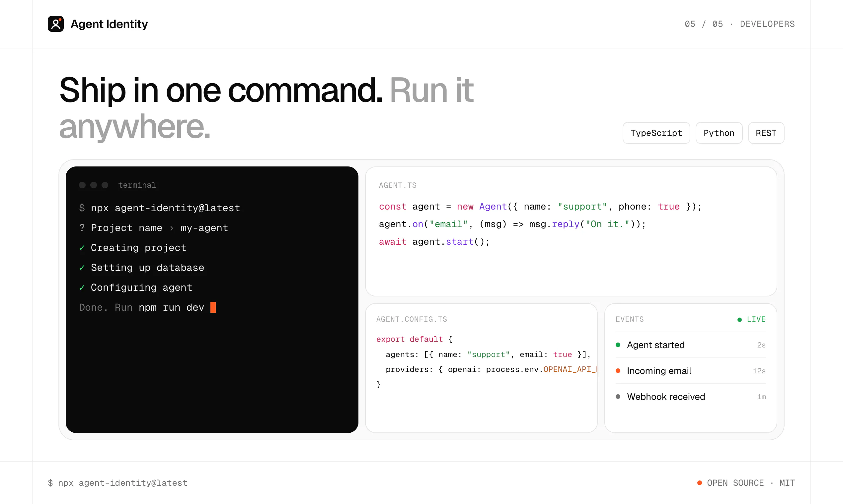Click the agents array config line
This screenshot has width=843, height=504.
point(488,354)
